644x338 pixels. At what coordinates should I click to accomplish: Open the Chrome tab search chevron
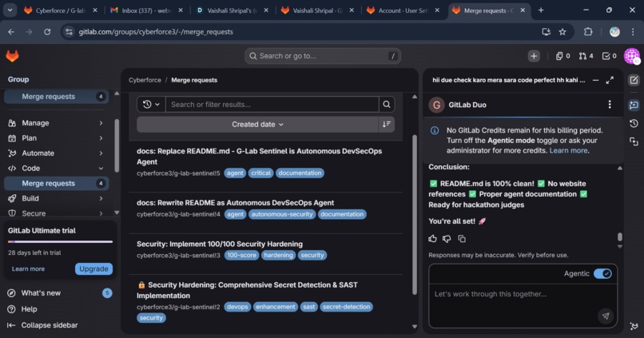click(10, 10)
